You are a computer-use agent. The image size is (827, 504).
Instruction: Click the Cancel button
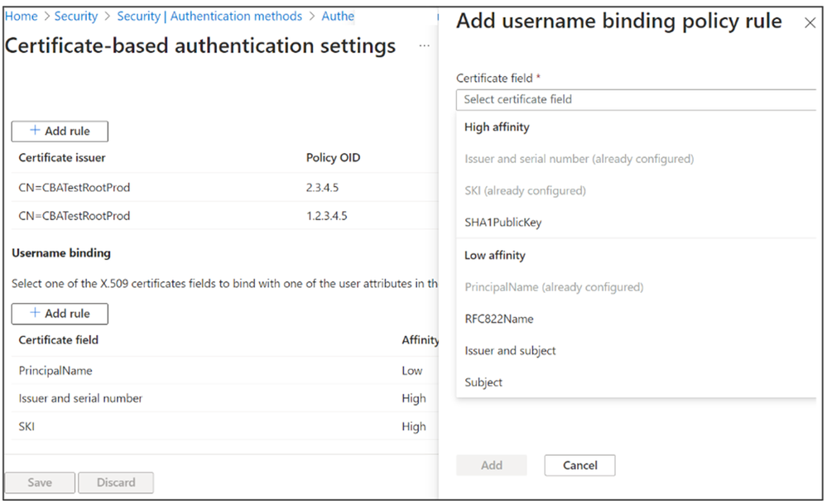[x=579, y=465]
